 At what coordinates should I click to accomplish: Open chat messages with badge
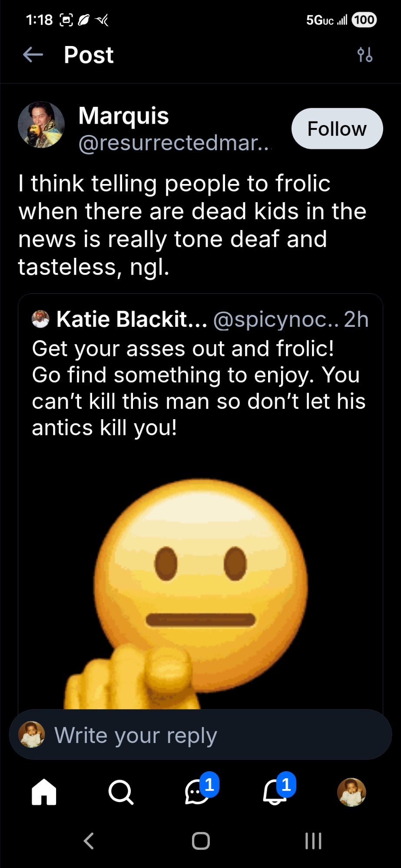pyautogui.click(x=198, y=792)
